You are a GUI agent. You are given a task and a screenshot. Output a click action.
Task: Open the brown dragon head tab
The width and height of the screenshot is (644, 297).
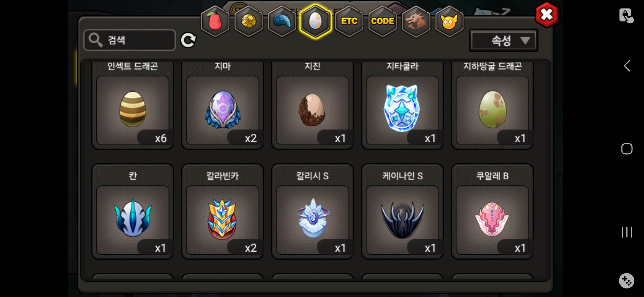point(416,21)
